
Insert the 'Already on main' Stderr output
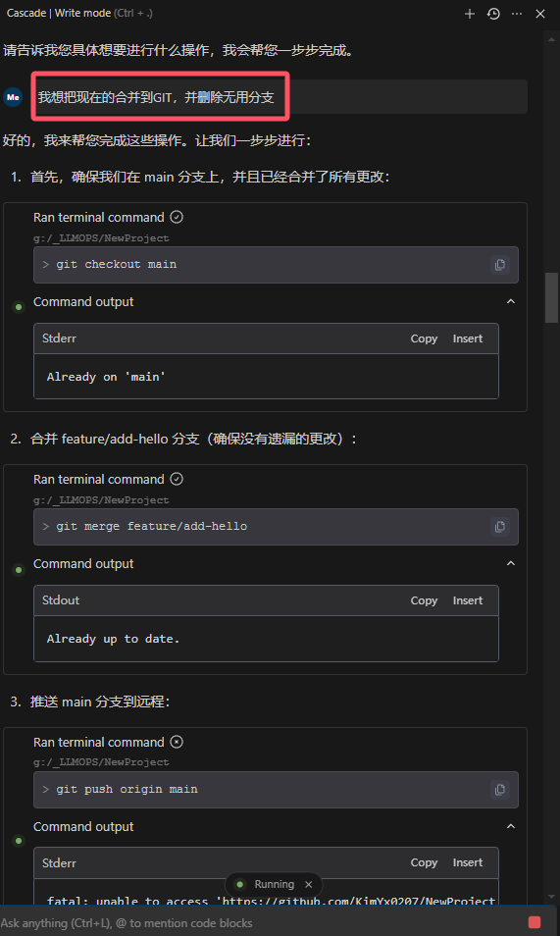[468, 338]
